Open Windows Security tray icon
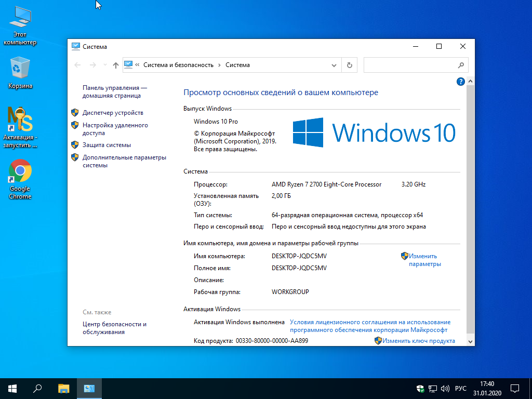This screenshot has width=532, height=399. [420, 389]
